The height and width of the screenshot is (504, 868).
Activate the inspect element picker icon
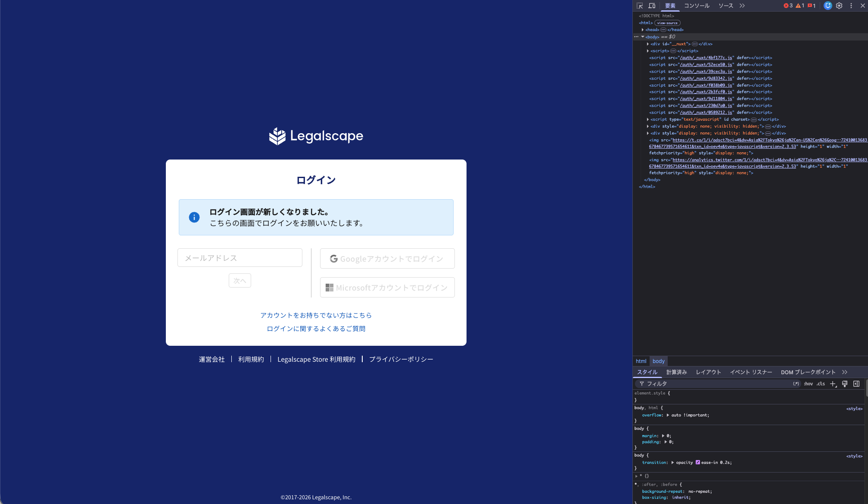coord(640,6)
